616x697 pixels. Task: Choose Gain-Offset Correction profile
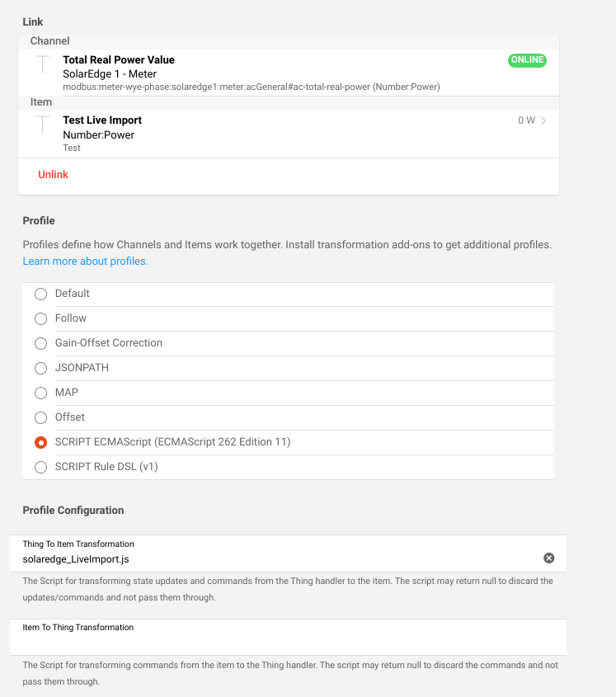pyautogui.click(x=40, y=343)
